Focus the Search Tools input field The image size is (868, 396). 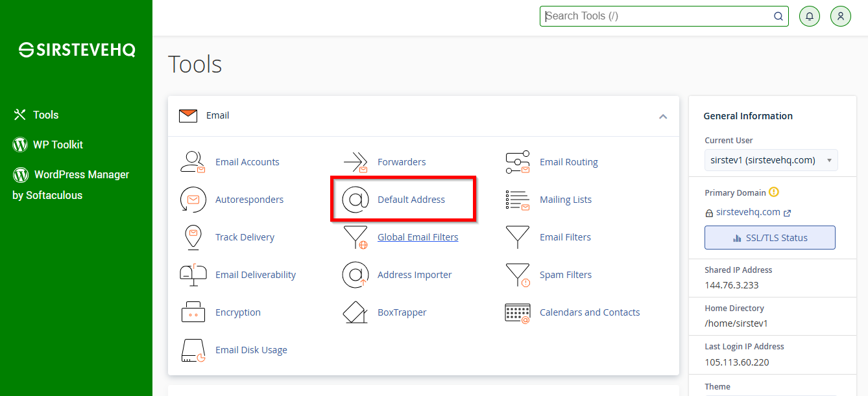(664, 16)
